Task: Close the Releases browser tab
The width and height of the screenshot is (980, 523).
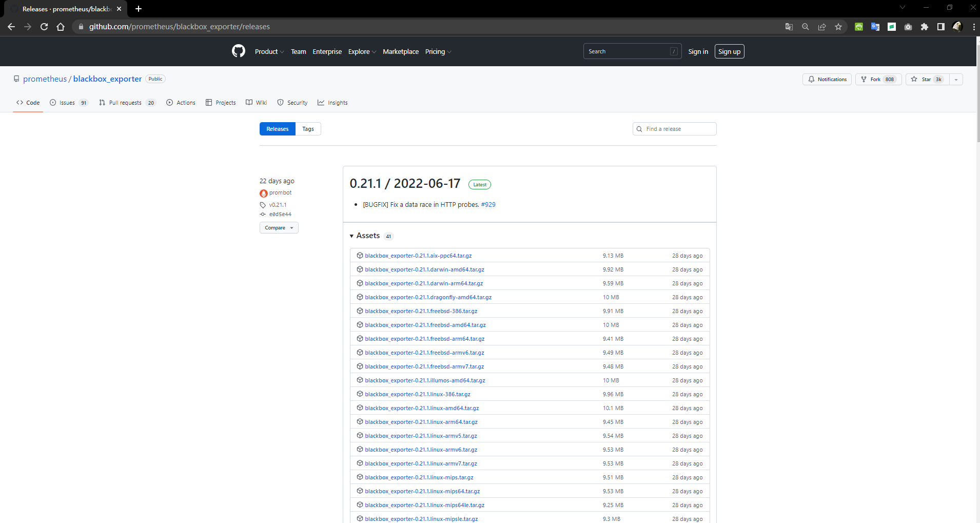Action: pos(119,9)
